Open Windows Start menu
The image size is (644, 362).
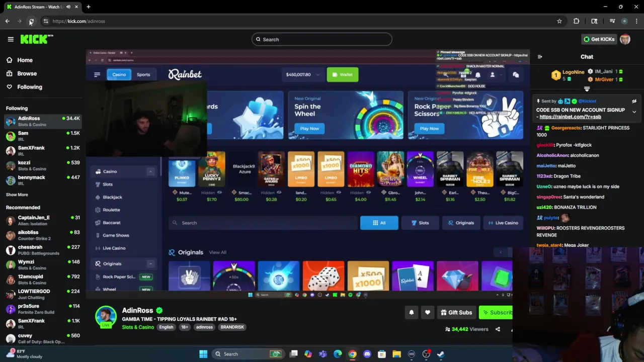[203, 354]
